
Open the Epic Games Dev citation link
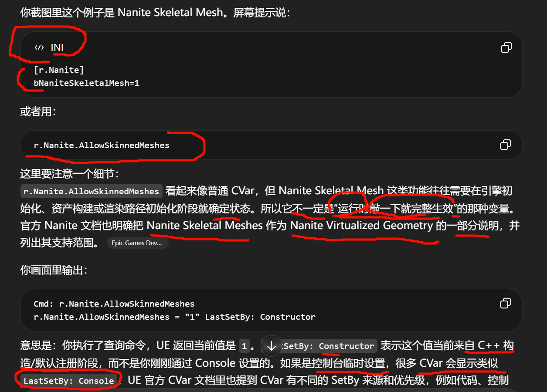coord(137,243)
